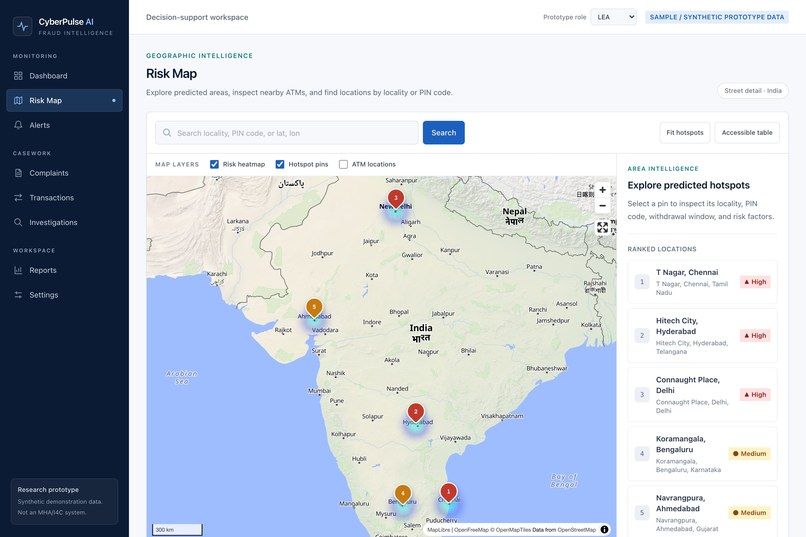Click the Complaints document icon

[19, 173]
